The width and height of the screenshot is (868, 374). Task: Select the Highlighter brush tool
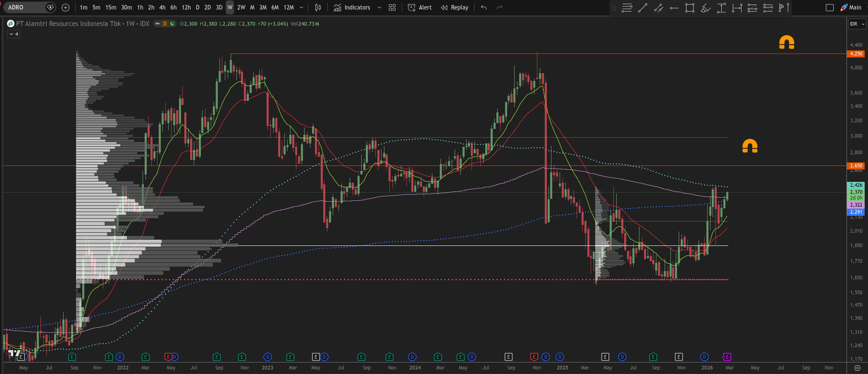(706, 8)
